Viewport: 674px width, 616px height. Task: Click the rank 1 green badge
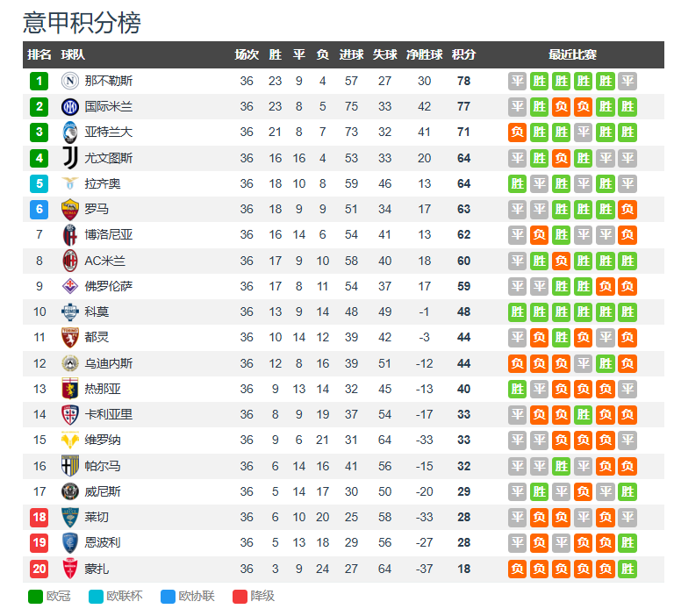(39, 81)
